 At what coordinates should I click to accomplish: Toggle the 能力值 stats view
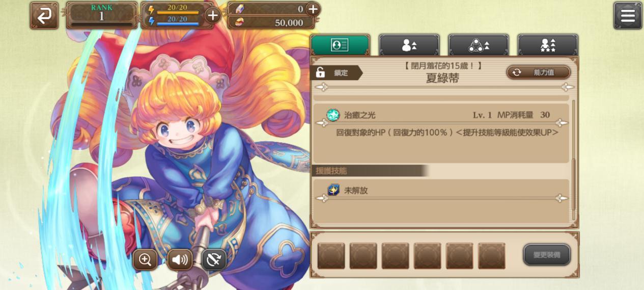538,72
